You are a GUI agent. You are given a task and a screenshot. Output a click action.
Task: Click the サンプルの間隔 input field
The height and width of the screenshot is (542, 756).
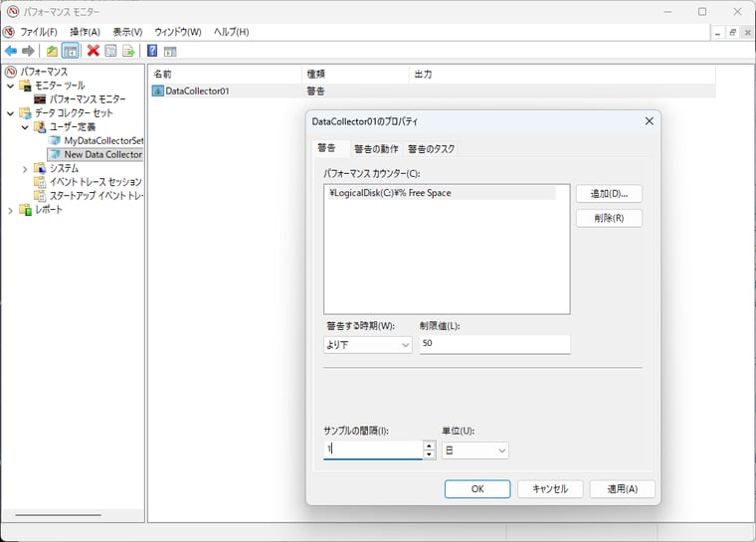(x=373, y=450)
